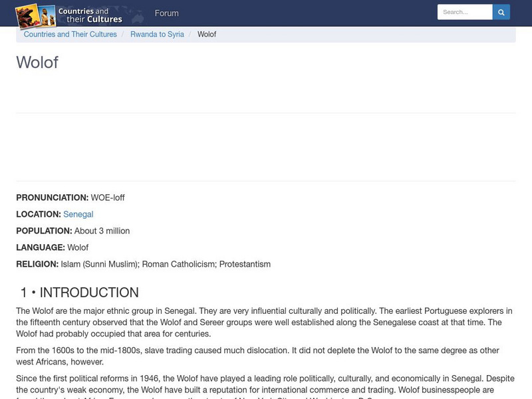Click the 1 • INTRODUCTION heading
532x399 pixels.
tap(79, 293)
